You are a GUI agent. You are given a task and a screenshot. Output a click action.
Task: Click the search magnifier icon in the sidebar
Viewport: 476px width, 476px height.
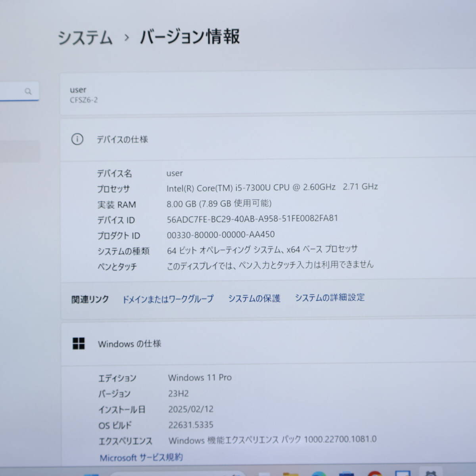pyautogui.click(x=28, y=92)
